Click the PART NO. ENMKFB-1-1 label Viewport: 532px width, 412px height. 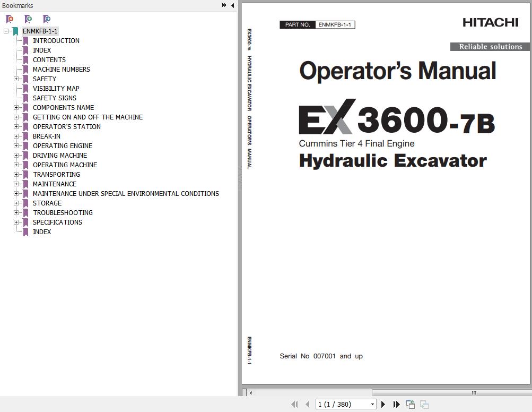pyautogui.click(x=317, y=24)
